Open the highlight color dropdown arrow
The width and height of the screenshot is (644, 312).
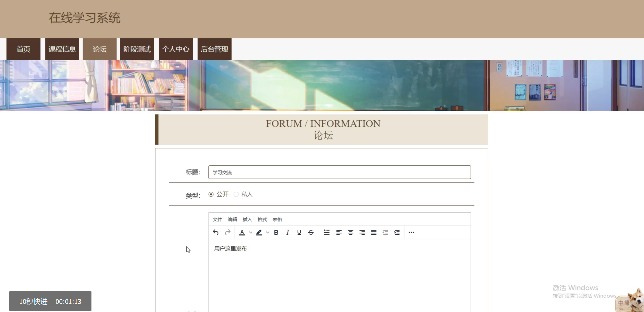click(x=268, y=232)
